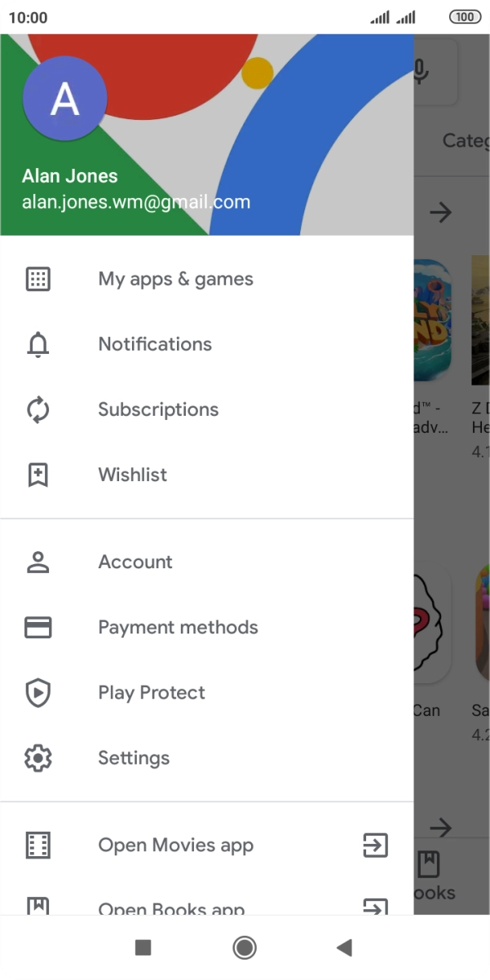Tap the exit arrow beside Open Movies app
The image size is (490, 980).
pyautogui.click(x=375, y=845)
